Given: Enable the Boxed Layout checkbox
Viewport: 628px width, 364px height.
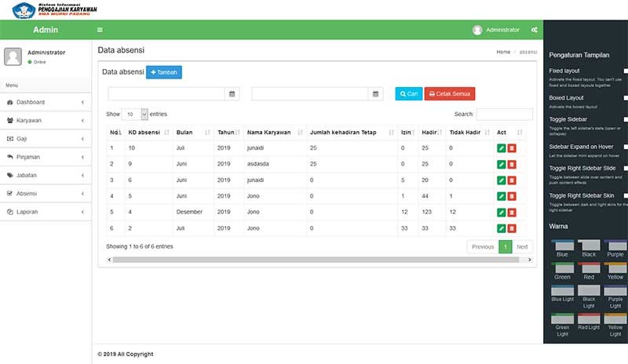Looking at the screenshot, I should (x=626, y=96).
